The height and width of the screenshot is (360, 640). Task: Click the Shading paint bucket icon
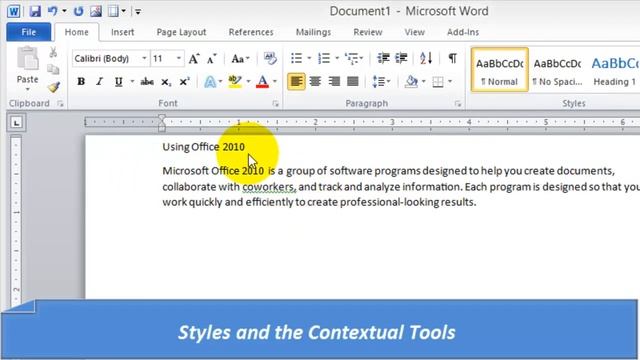coord(411,82)
